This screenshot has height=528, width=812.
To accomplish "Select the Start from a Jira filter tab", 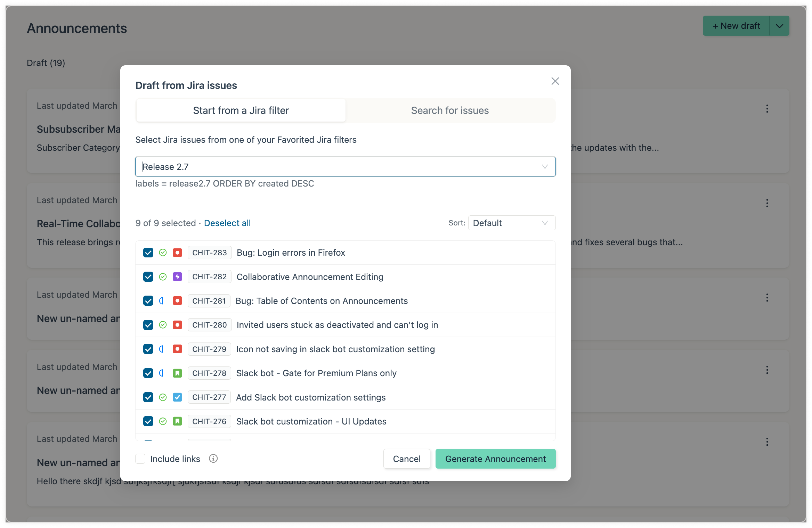I will 241,110.
